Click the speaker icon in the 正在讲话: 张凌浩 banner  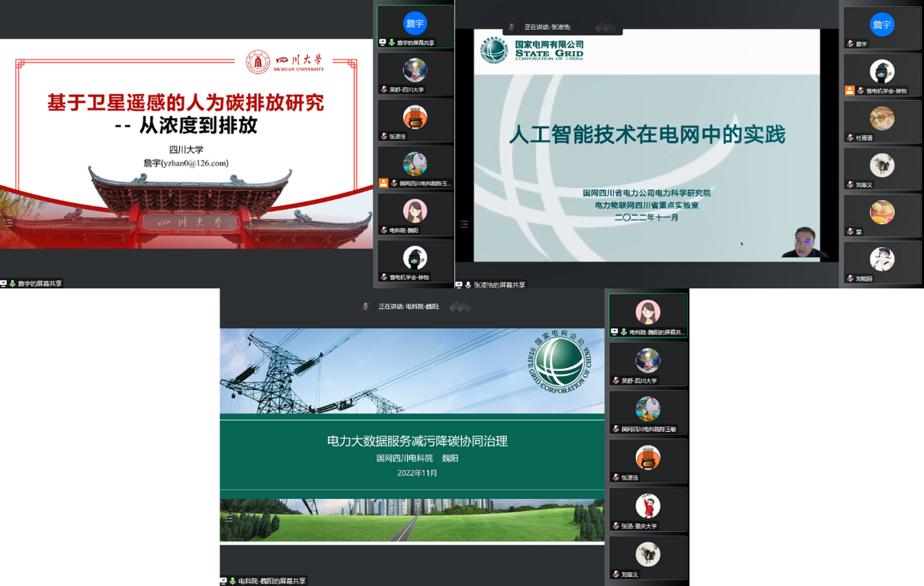pos(512,27)
